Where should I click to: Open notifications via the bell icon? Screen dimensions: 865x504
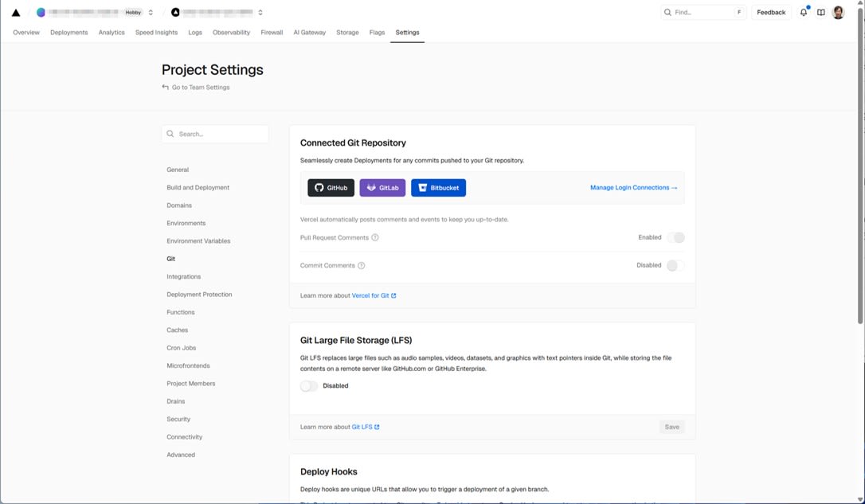[803, 12]
